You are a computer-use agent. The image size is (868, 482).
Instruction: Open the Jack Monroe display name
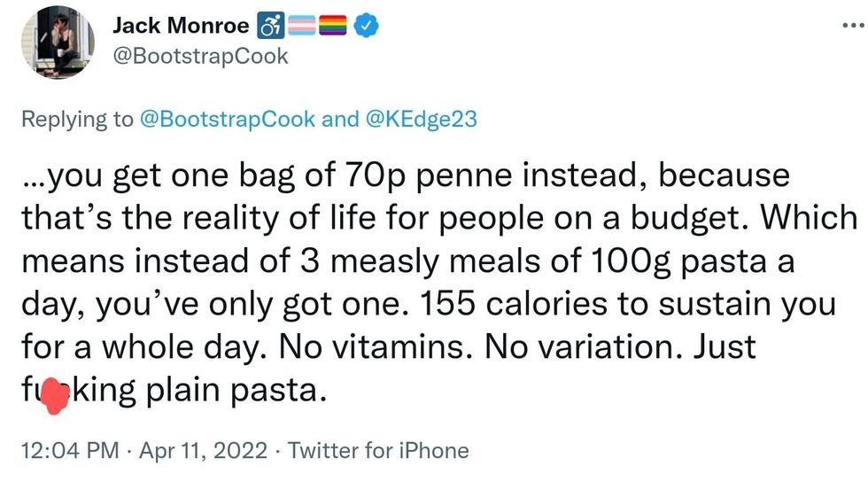pyautogui.click(x=181, y=26)
